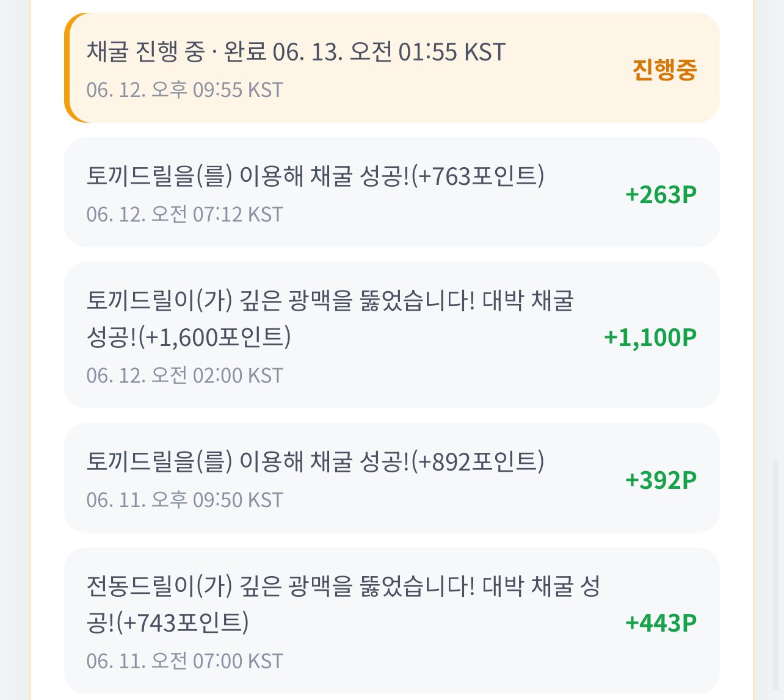Click the orange 진행중 status label
This screenshot has width=784, height=700.
(664, 70)
